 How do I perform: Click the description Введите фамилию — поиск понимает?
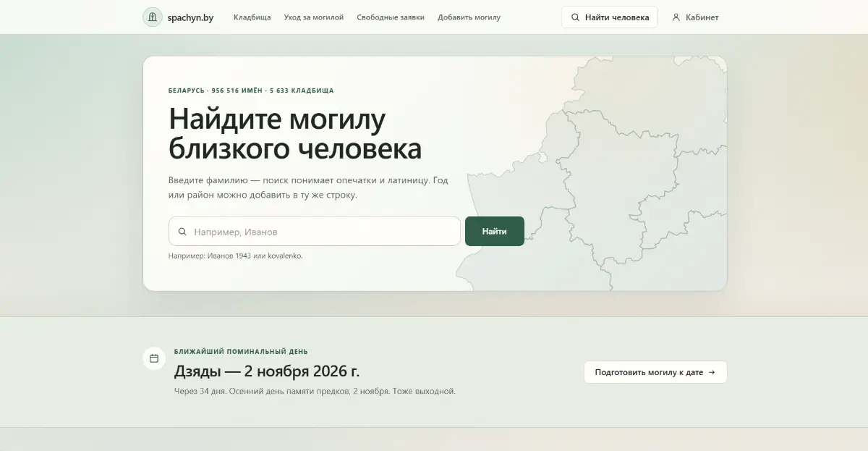click(x=309, y=187)
